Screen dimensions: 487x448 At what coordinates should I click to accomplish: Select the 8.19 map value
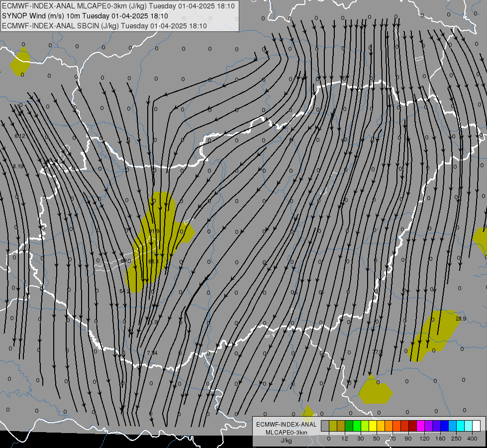point(18,166)
